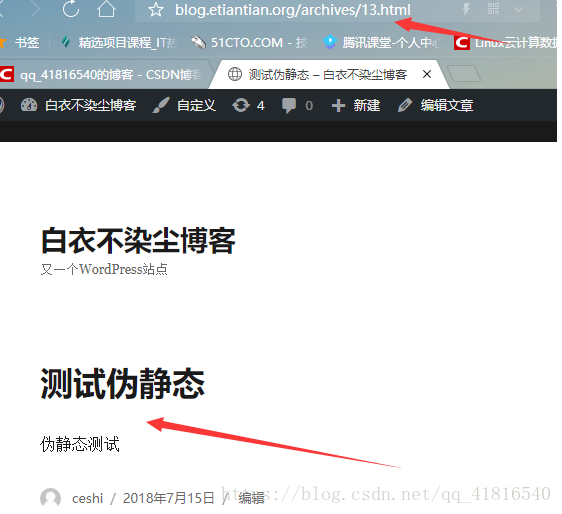Click the pencil icon beside 编辑文章
The height and width of the screenshot is (514, 562).
pyautogui.click(x=405, y=105)
